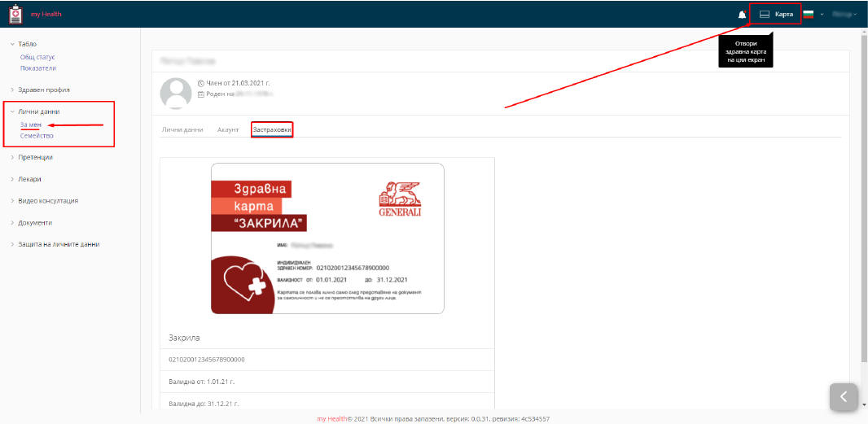This screenshot has height=424, width=868.
Task: Click the my Health footer link
Action: 331,419
